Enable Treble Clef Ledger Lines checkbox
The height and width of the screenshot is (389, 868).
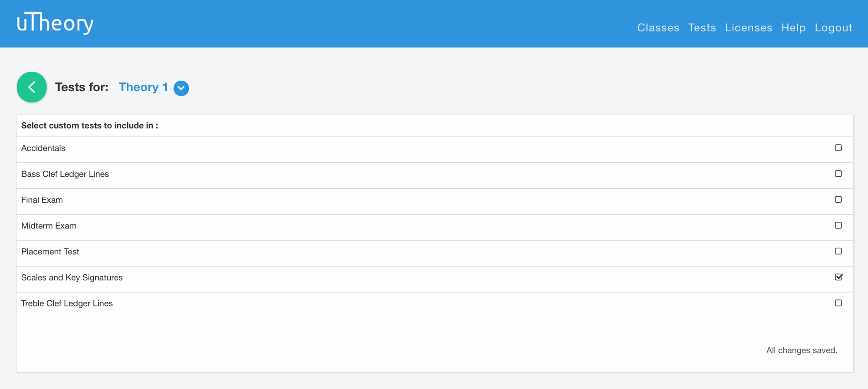[838, 303]
